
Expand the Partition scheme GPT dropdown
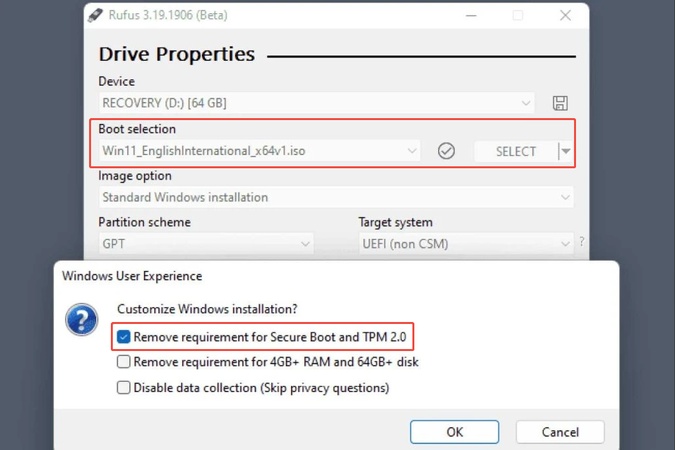pos(206,243)
